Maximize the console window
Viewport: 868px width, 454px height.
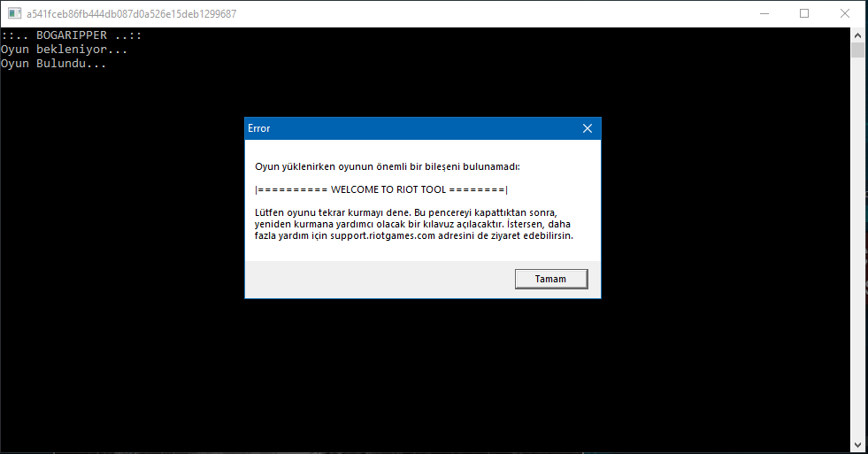pyautogui.click(x=804, y=13)
